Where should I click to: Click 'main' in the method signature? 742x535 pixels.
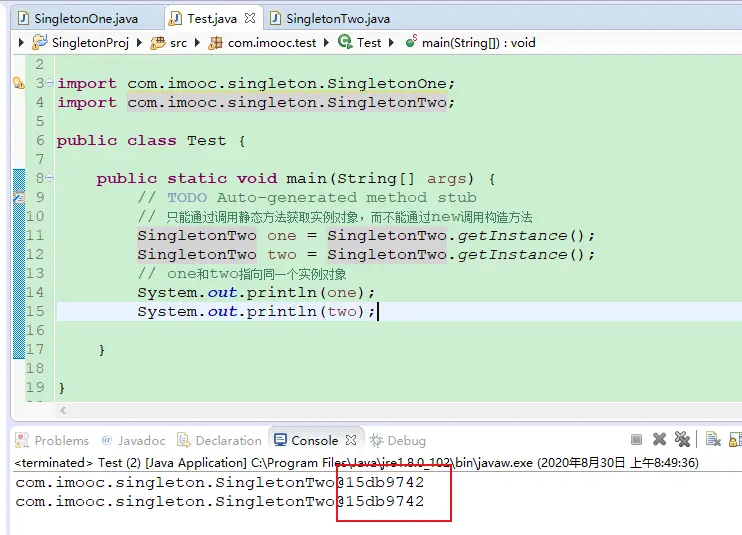pos(306,178)
